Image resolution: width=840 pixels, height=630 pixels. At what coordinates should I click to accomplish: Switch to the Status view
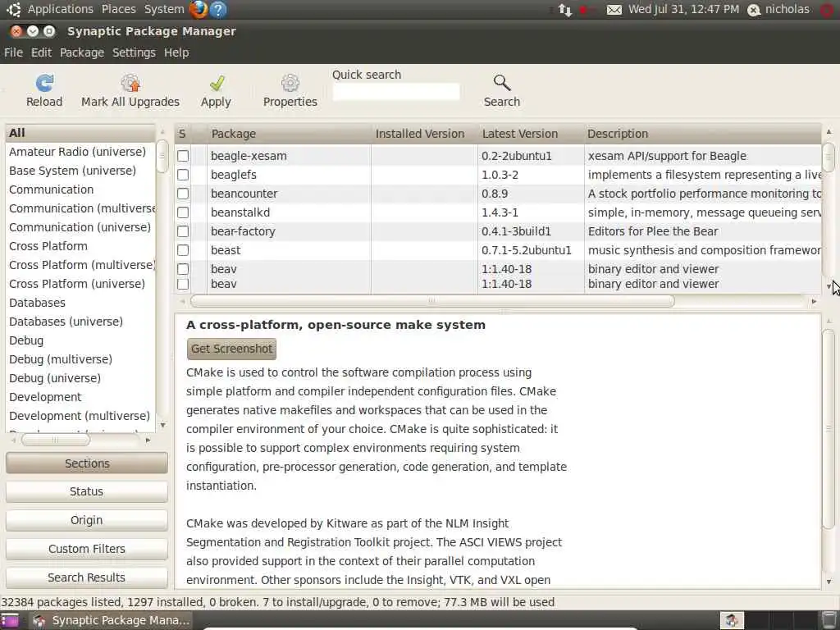(x=87, y=491)
